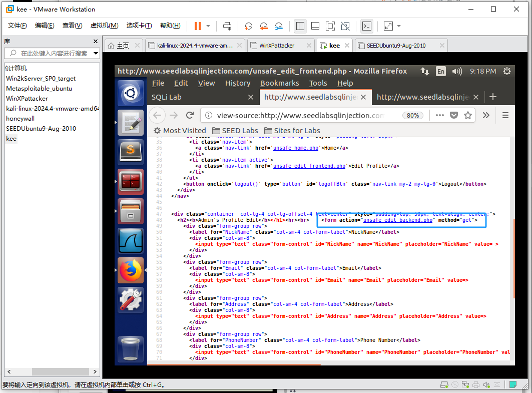
Task: Launch Wireshark from the dock
Action: click(131, 241)
